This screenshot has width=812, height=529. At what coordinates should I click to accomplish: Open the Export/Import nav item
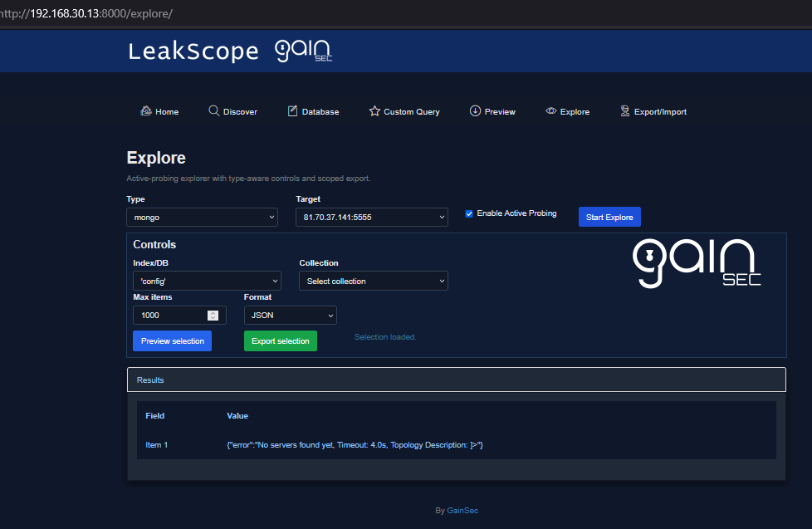click(x=660, y=112)
